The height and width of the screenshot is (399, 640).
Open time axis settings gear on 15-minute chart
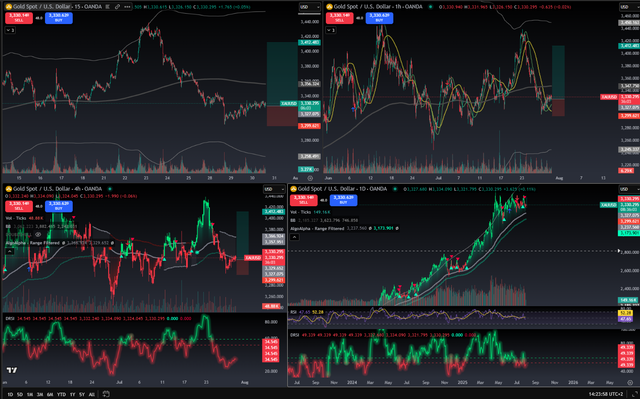pos(310,178)
